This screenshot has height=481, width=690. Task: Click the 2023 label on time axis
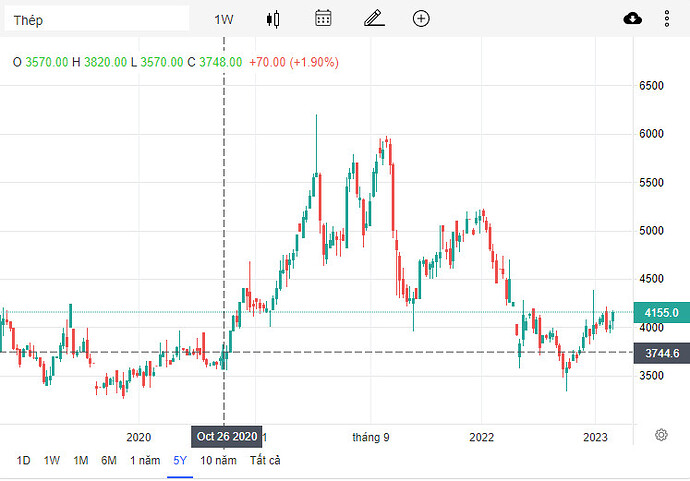tap(595, 437)
